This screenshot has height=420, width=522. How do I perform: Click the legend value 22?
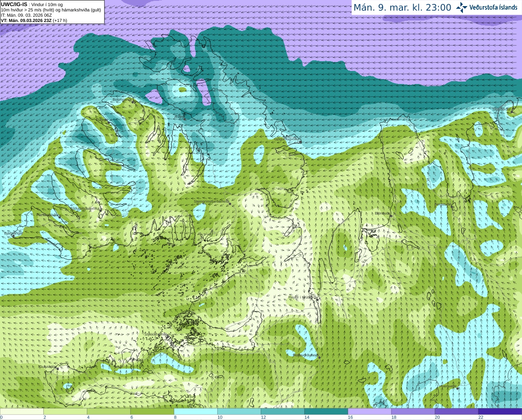(x=481, y=417)
